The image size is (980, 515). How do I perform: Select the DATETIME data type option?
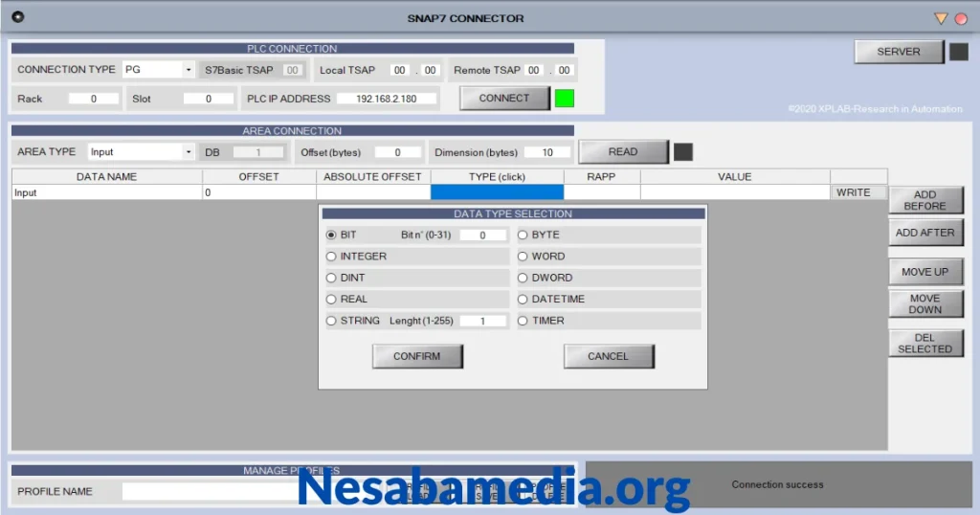click(x=523, y=300)
